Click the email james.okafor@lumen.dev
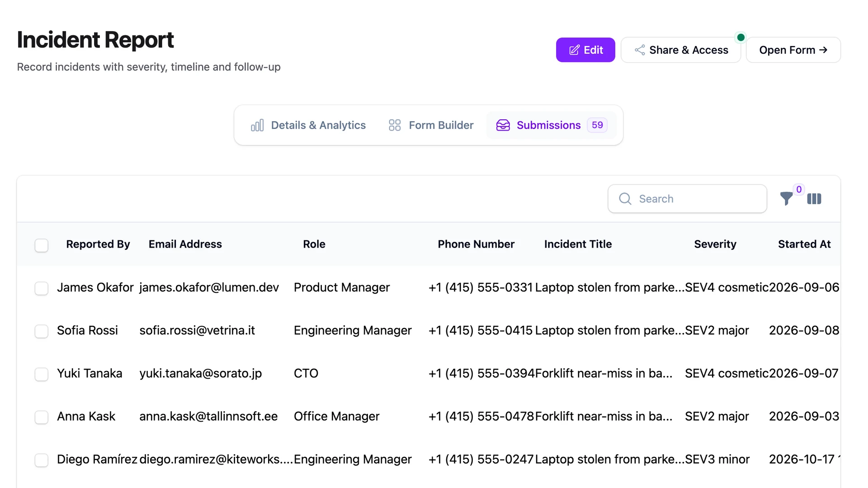 209,287
